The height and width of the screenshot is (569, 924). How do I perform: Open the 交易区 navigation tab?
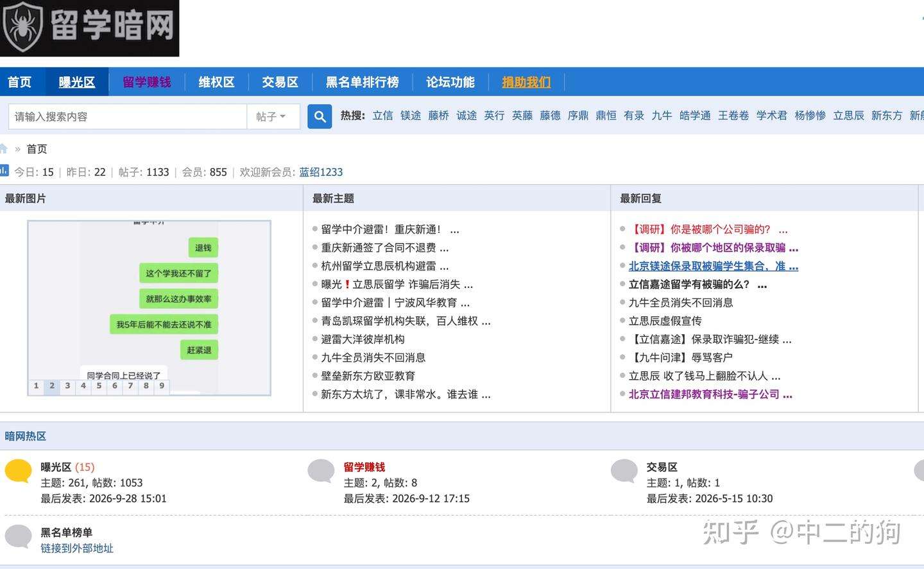click(280, 82)
